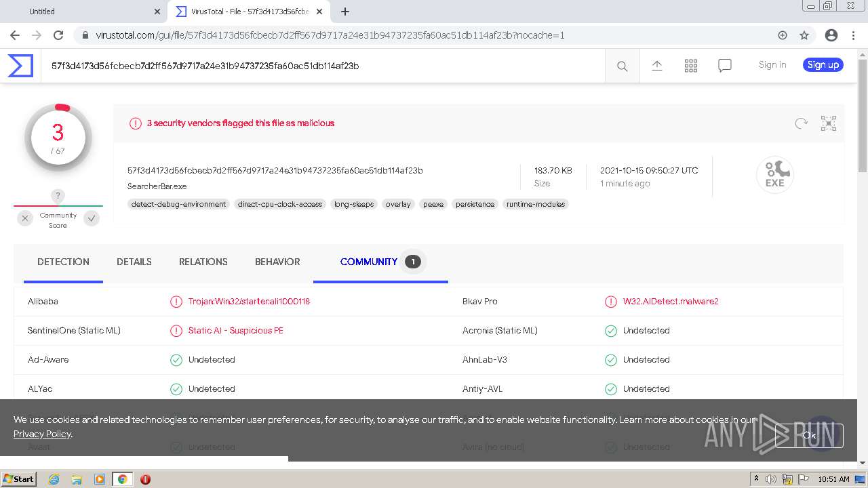Viewport: 868px width, 488px height.
Task: Open the Chrome profile avatar icon
Action: 831,35
